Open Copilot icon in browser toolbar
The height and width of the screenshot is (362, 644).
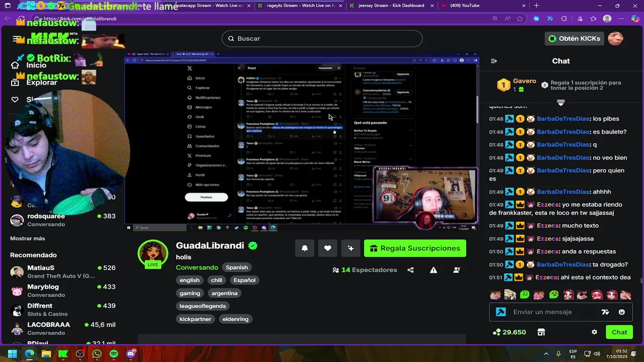(x=635, y=19)
